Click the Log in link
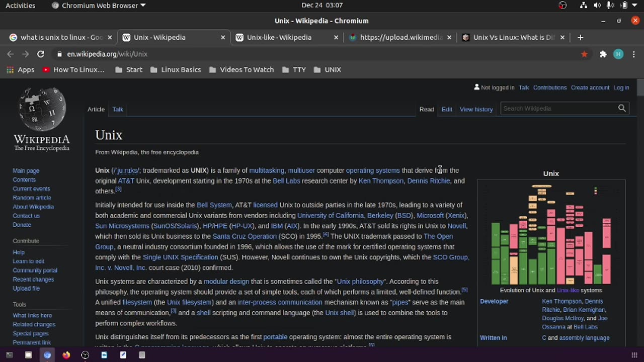Image resolution: width=644 pixels, height=362 pixels. 621,87
